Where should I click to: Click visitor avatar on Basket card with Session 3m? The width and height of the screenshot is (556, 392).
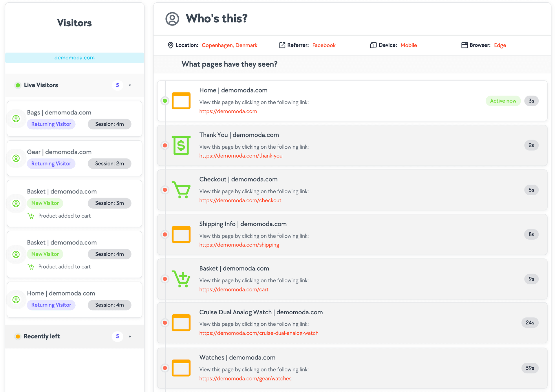pyautogui.click(x=16, y=203)
